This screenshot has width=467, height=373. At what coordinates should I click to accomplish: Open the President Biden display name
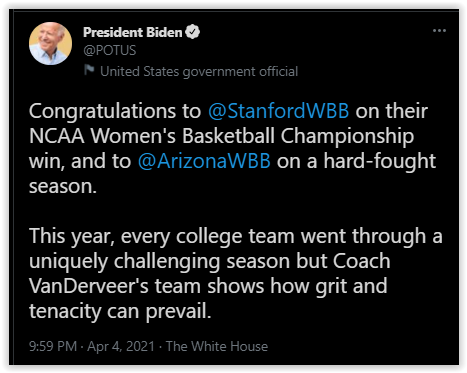pyautogui.click(x=133, y=32)
